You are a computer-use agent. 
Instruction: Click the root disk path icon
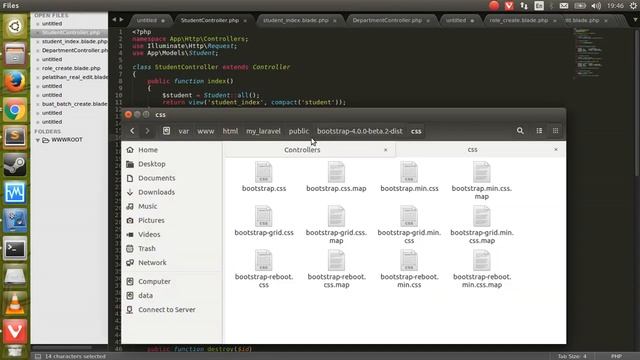[x=166, y=131]
